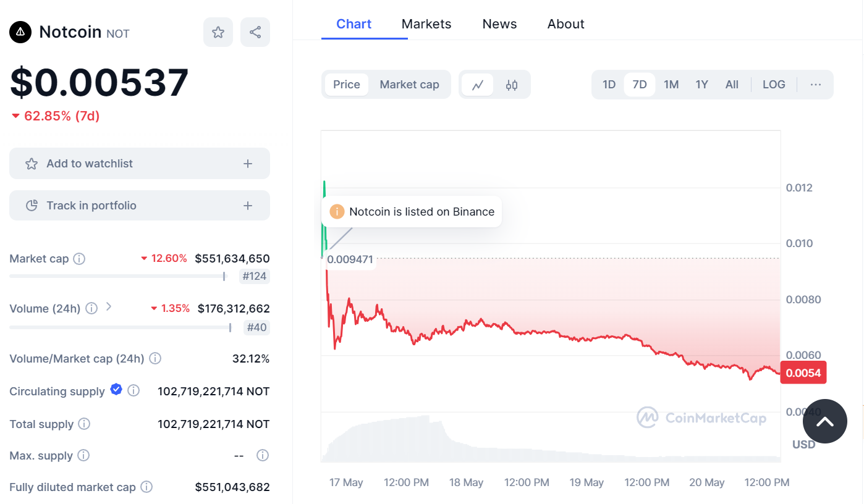
Task: Click the $551,634,650 market cap value
Action: [232, 259]
